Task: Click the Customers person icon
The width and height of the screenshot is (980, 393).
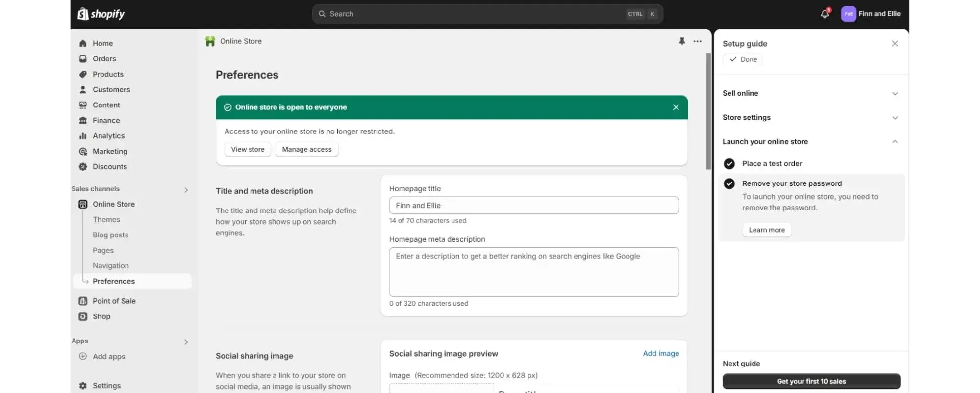Action: click(x=83, y=90)
